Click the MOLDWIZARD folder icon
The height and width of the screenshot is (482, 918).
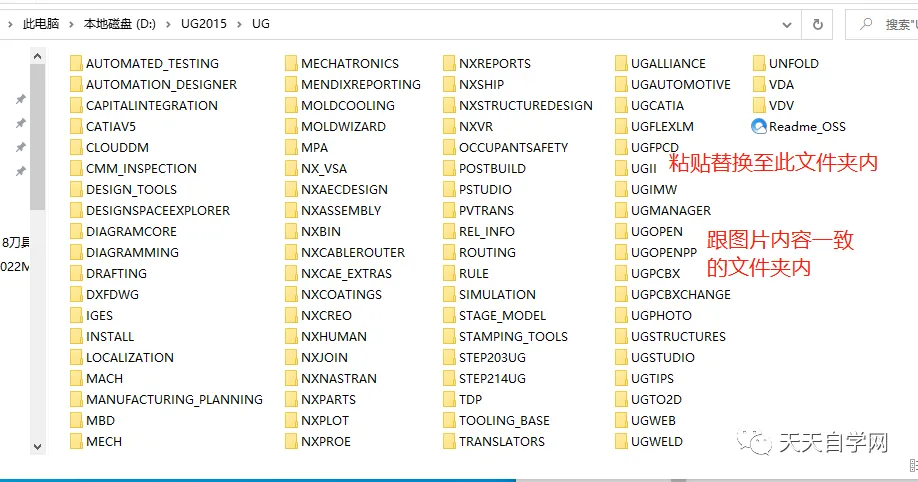point(291,127)
